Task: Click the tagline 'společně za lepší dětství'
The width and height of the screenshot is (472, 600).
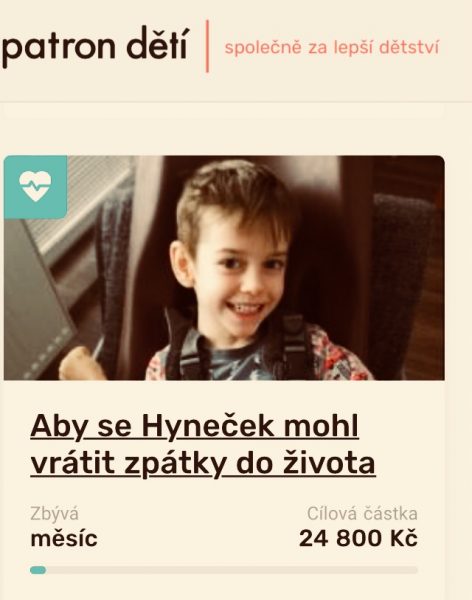Action: (332, 47)
